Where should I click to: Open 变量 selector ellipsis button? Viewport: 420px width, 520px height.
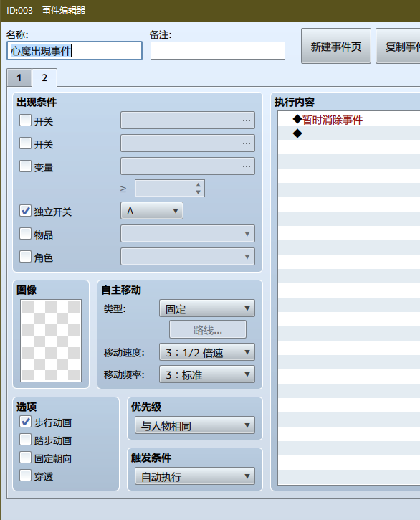tap(246, 166)
